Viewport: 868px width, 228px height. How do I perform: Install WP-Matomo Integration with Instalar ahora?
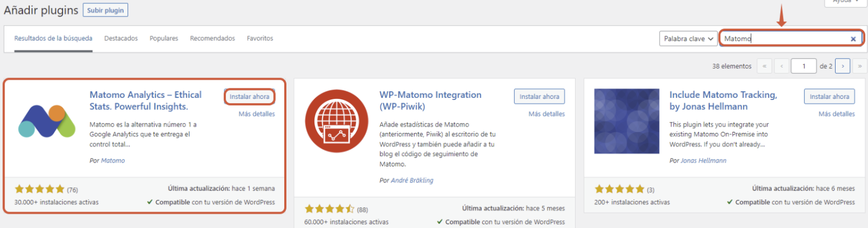point(539,96)
